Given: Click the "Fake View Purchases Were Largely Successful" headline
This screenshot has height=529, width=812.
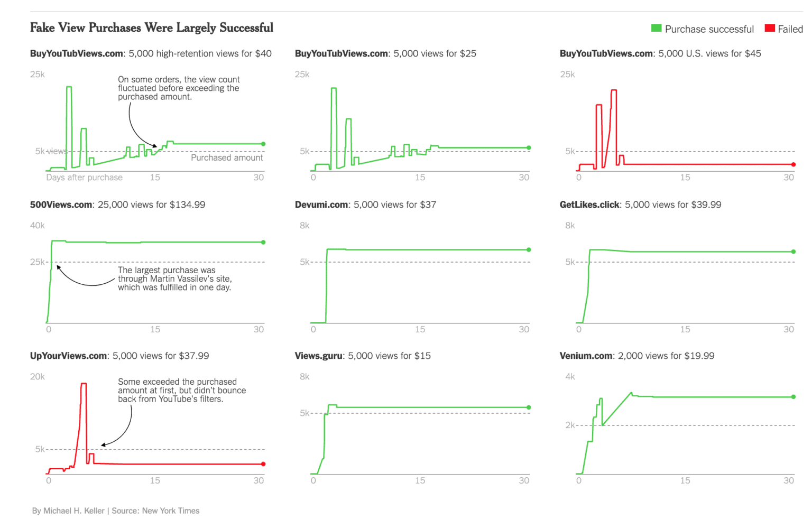Looking at the screenshot, I should pos(151,27).
